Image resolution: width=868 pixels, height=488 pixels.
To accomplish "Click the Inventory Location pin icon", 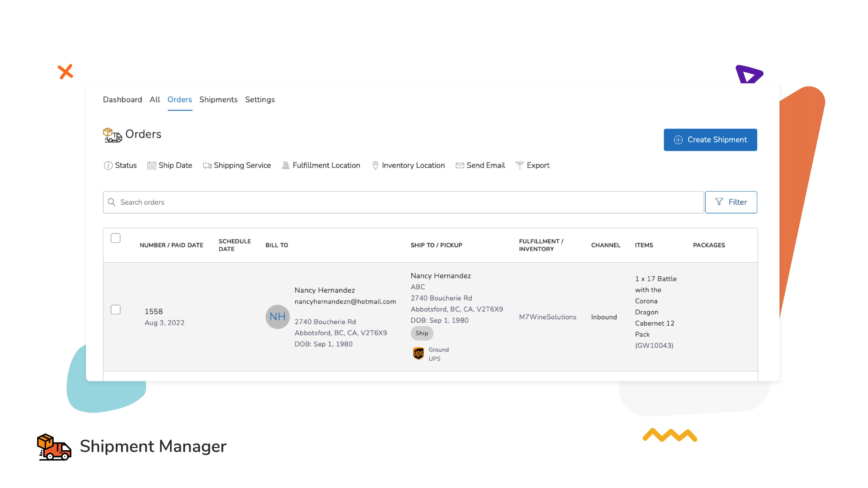I will (x=375, y=165).
